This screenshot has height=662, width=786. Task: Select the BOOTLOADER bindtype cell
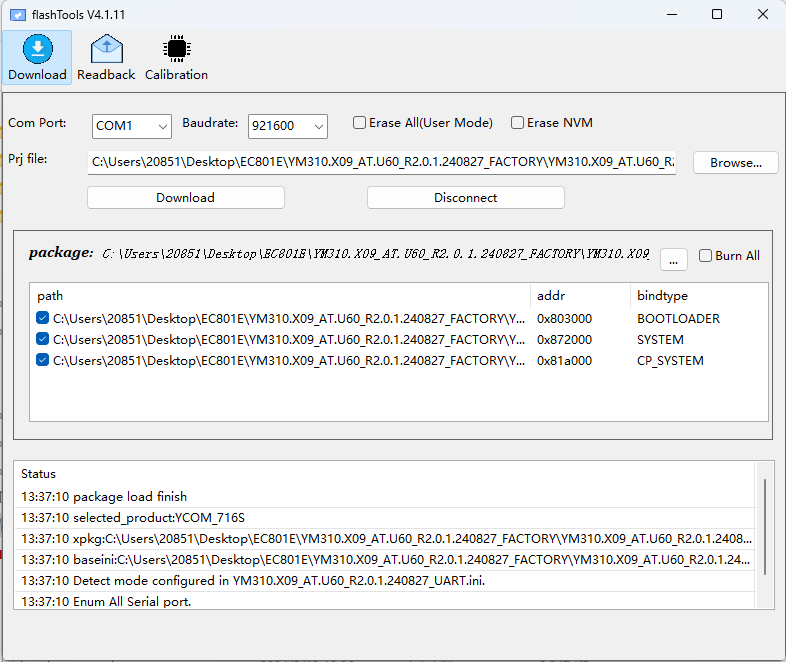point(678,319)
